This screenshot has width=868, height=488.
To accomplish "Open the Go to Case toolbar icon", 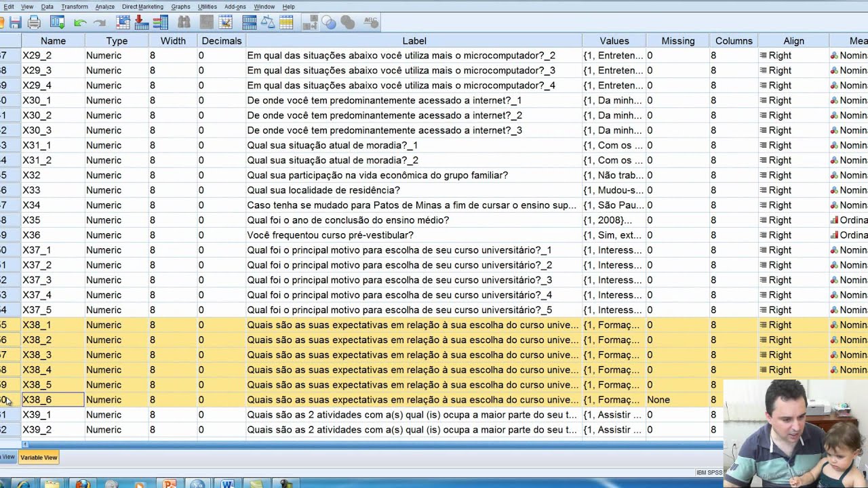I will (x=123, y=22).
